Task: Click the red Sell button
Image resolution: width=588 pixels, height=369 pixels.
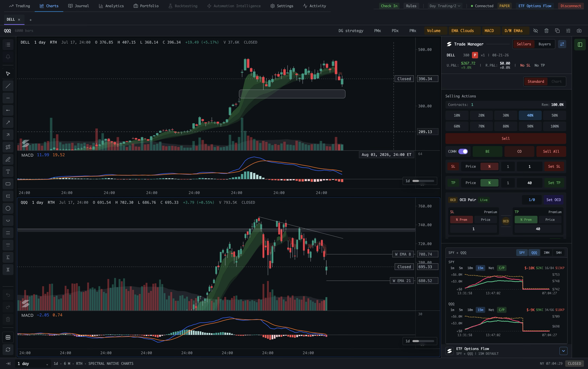Action: tap(506, 139)
